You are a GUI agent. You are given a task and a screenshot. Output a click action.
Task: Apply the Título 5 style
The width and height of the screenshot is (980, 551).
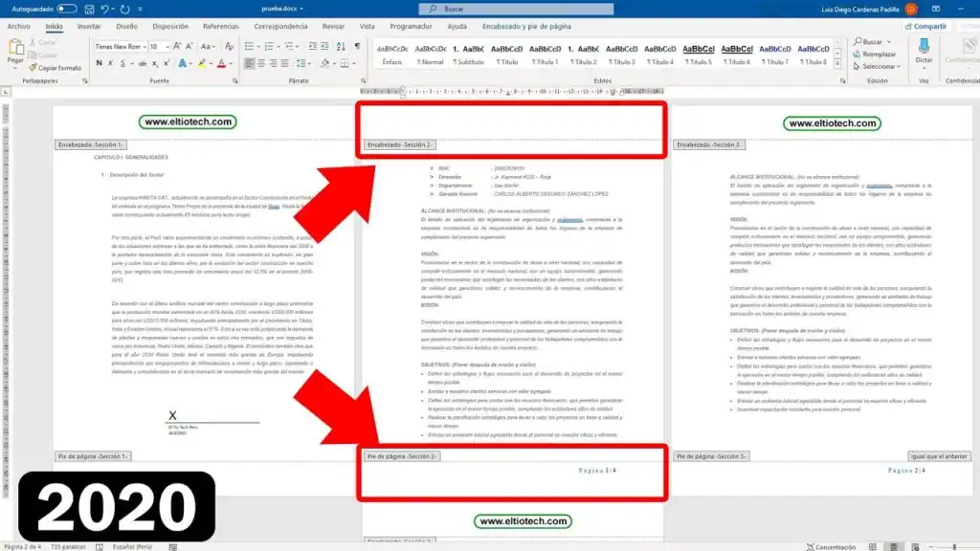(698, 55)
